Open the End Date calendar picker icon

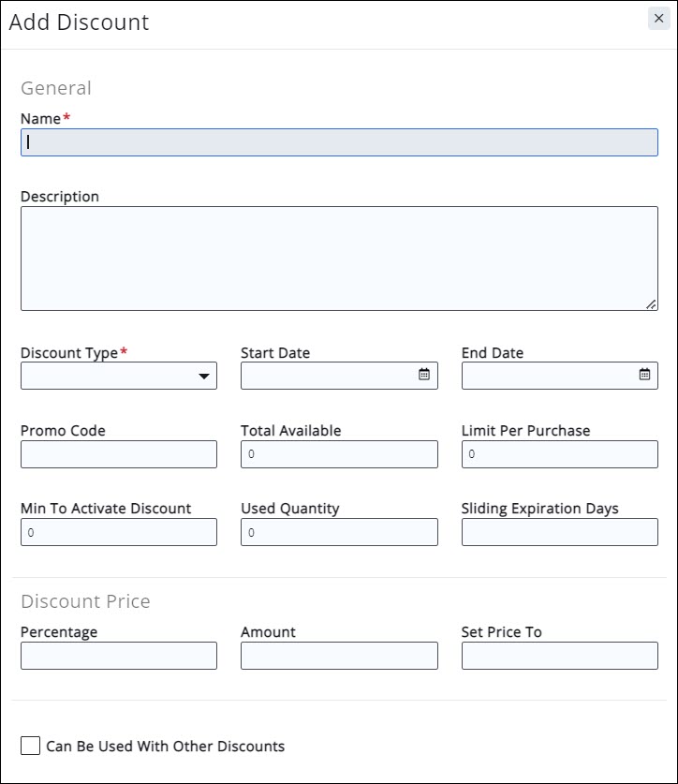pos(644,375)
